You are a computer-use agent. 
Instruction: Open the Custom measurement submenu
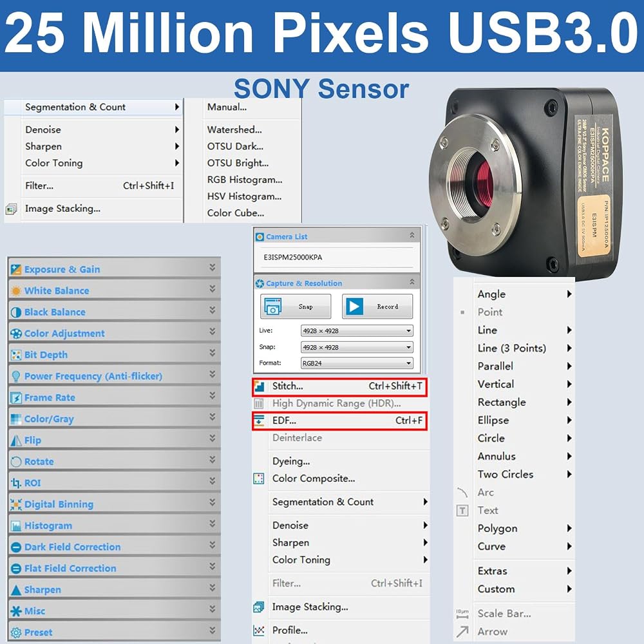[524, 589]
